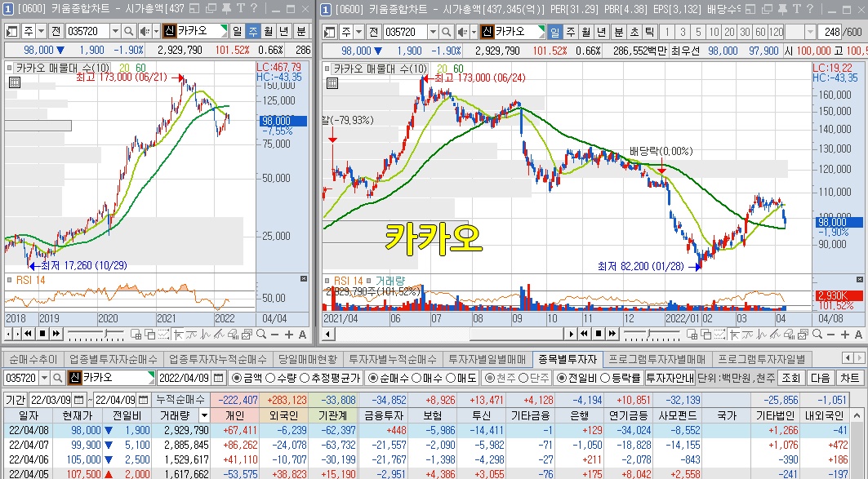
Task: Switch to 순매수추이 tab
Action: pos(33,359)
